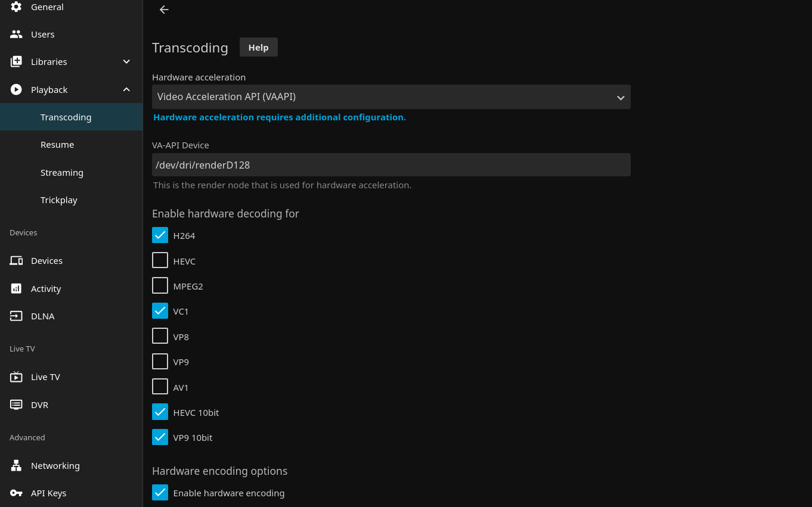
Task: Click the VA-API Device input field
Action: pyautogui.click(x=391, y=165)
